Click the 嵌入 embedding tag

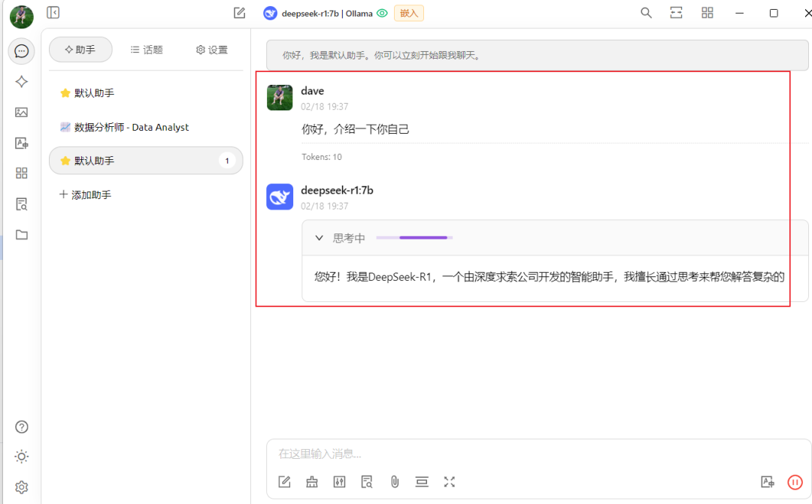(408, 14)
